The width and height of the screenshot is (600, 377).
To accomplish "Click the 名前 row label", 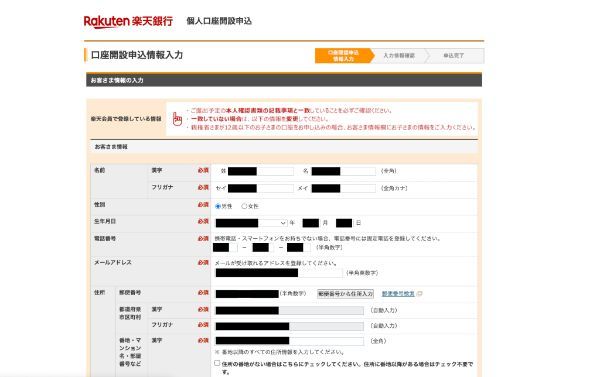I will [99, 170].
